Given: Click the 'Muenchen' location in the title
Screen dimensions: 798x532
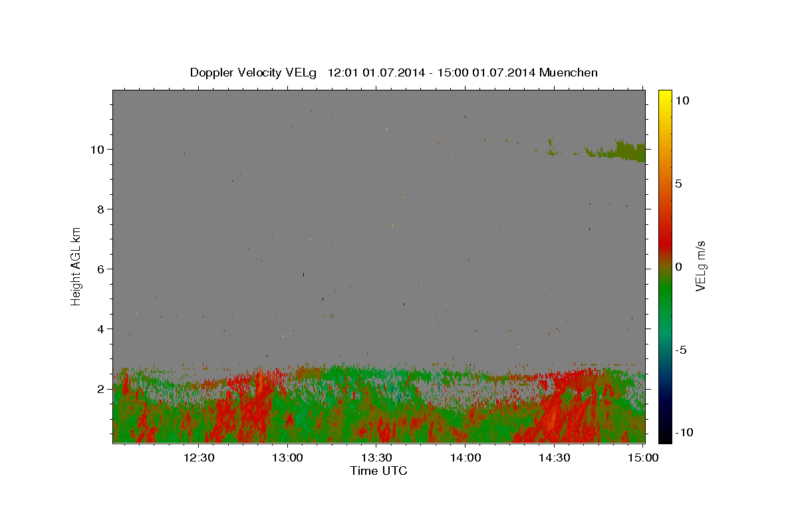Looking at the screenshot, I should point(569,72).
